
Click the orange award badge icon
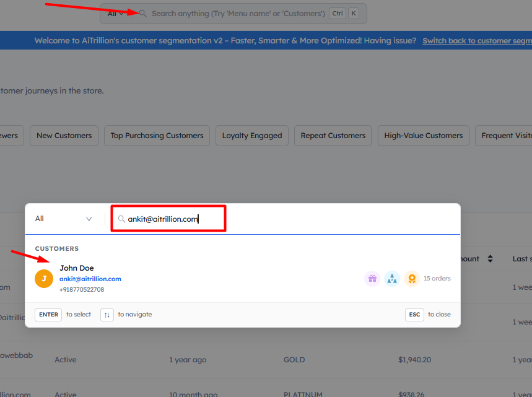tap(412, 279)
